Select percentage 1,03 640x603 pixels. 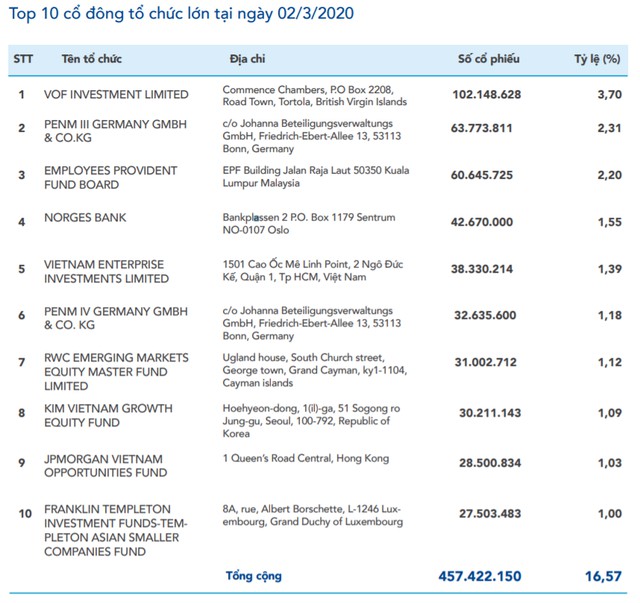tap(610, 463)
